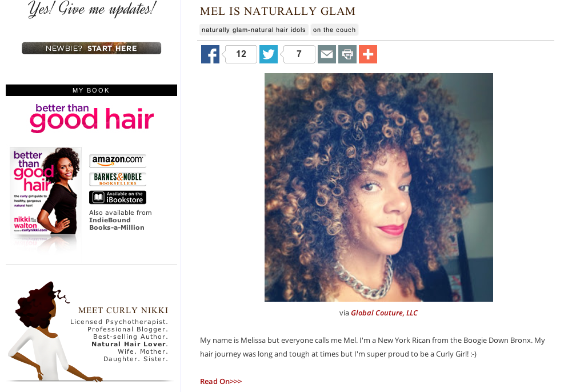Open the IndieBound bookseller link
This screenshot has width=564, height=392.
[110, 220]
